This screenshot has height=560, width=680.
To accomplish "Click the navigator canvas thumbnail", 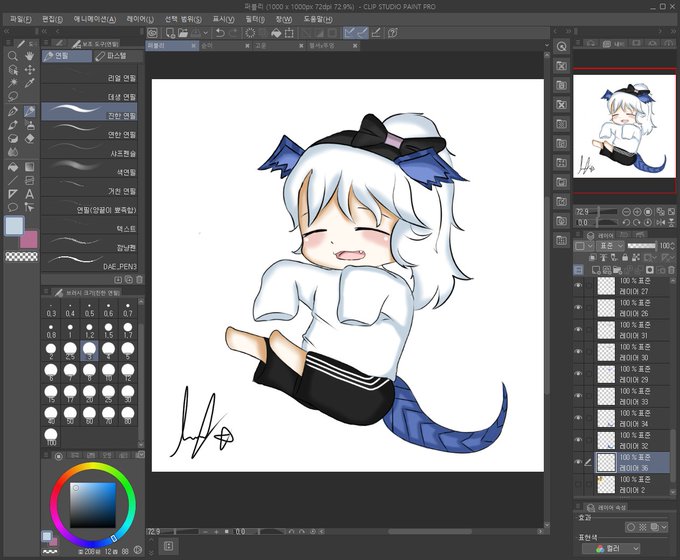I will click(x=624, y=126).
